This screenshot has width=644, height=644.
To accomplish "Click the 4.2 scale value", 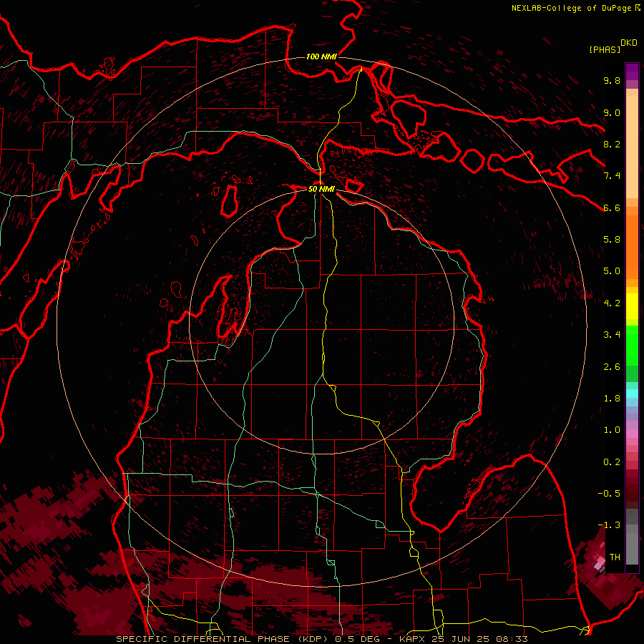I will [612, 303].
